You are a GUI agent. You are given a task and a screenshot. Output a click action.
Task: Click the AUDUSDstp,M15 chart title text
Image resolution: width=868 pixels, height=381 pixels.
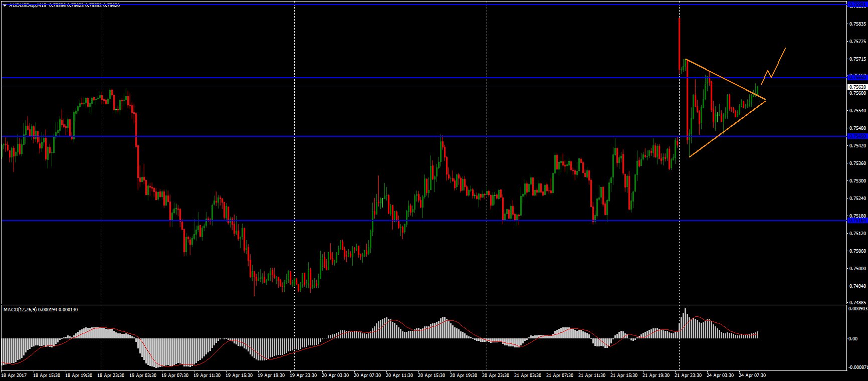28,5
